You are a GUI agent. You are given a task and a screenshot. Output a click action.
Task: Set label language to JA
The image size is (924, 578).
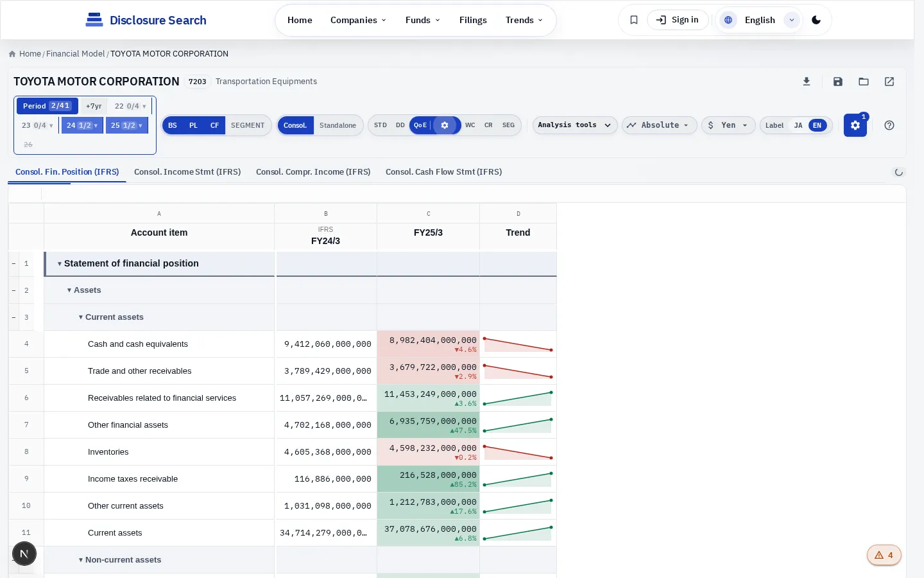(x=798, y=125)
